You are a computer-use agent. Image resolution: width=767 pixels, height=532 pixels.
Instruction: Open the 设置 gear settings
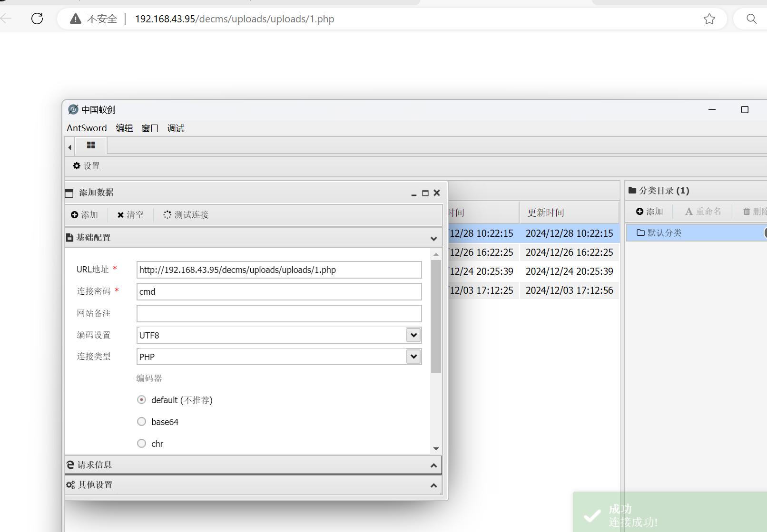click(87, 165)
